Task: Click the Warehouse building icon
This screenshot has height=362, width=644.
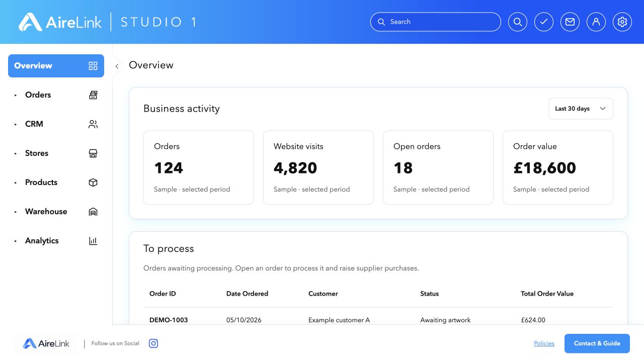Action: click(93, 212)
